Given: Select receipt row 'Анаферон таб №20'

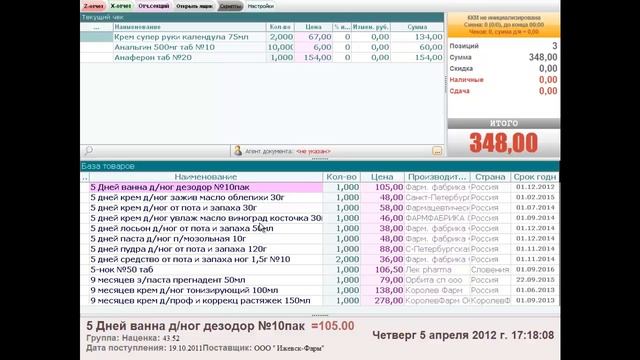Looking at the screenshot, I should coord(262,57).
